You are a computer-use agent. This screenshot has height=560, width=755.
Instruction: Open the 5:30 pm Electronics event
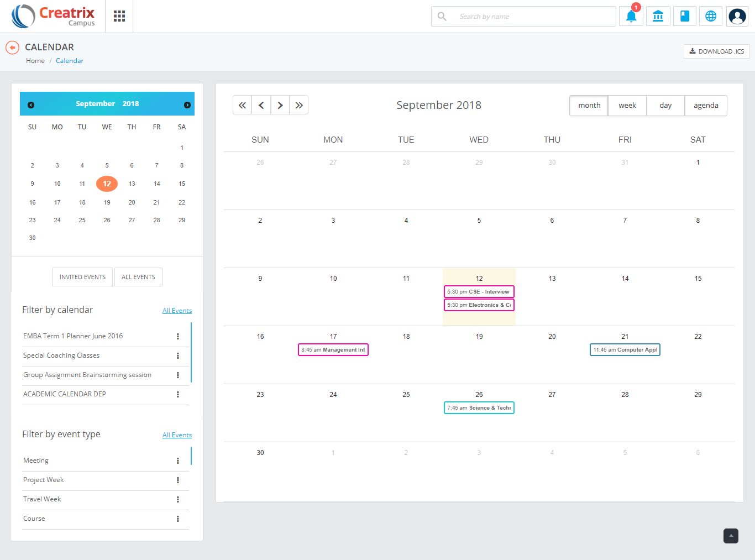(479, 305)
